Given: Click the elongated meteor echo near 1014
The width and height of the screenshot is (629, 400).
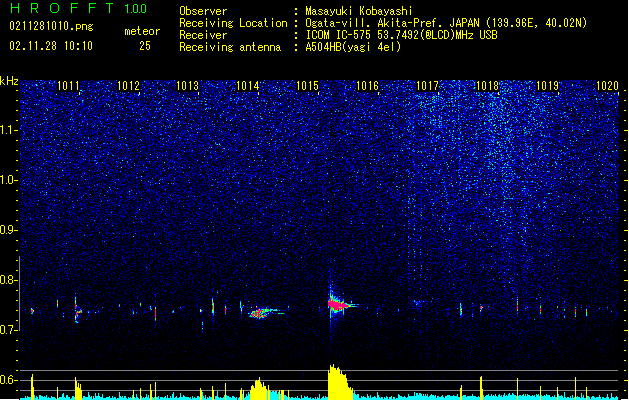Looking at the screenshot, I should click(x=267, y=312).
